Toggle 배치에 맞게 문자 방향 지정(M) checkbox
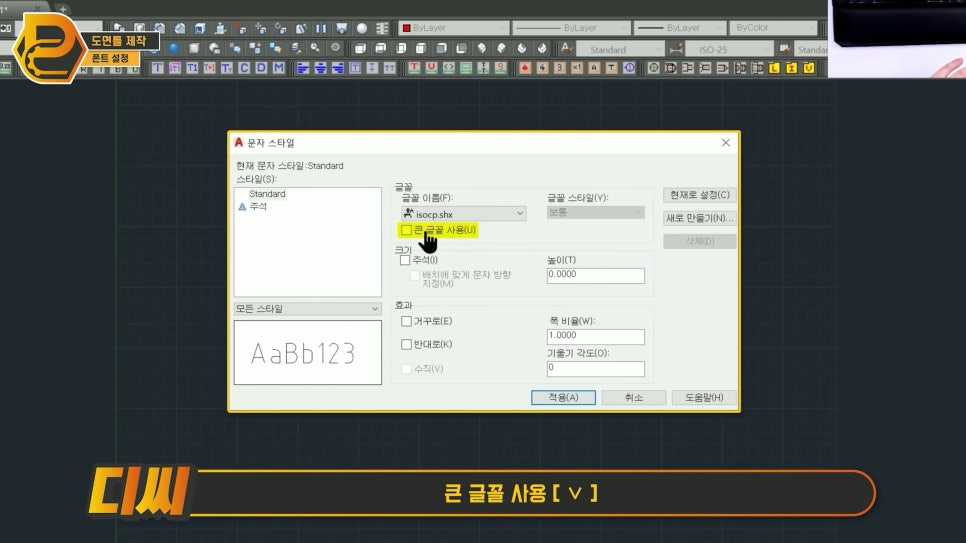 [415, 275]
